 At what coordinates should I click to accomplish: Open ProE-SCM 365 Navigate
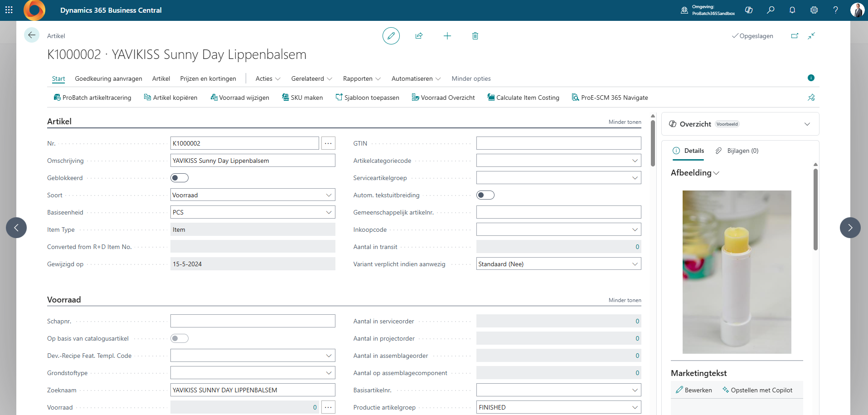pos(610,98)
